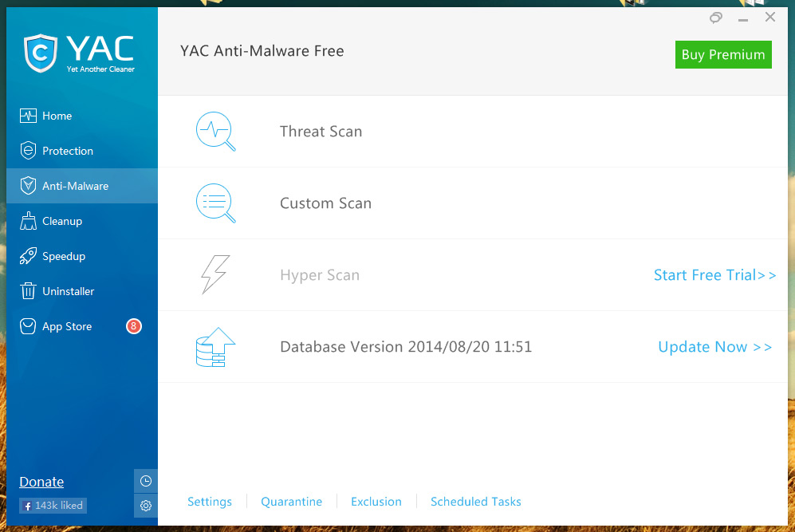Image resolution: width=795 pixels, height=532 pixels.
Task: Click the 143k liked Facebook button
Action: [53, 506]
